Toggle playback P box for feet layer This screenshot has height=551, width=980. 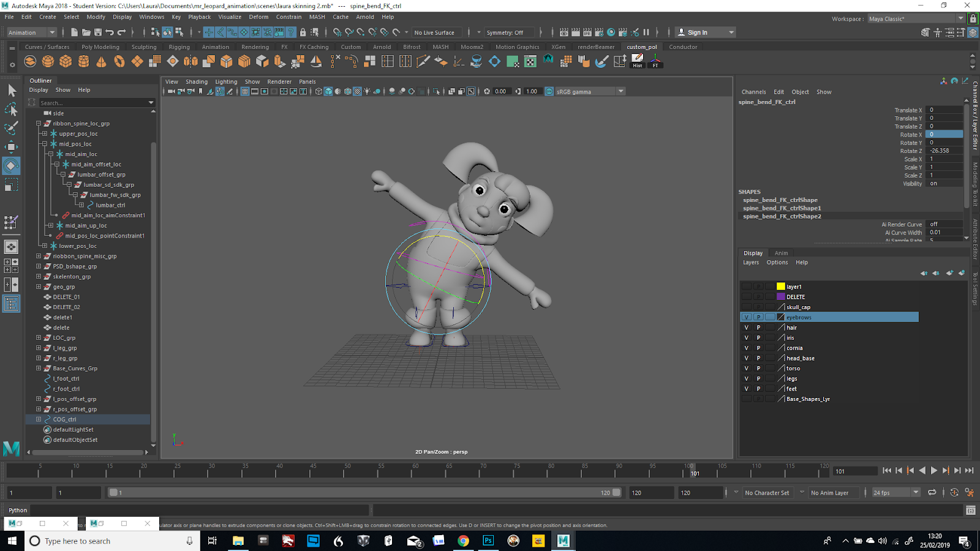758,389
